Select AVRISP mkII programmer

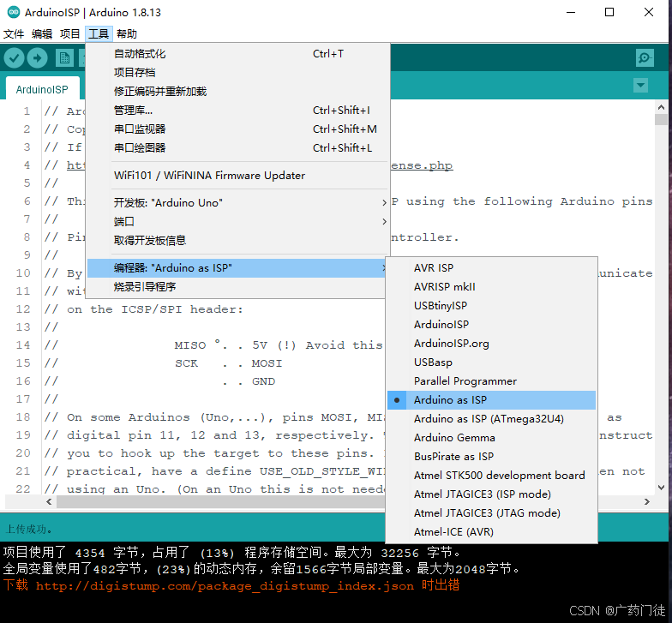coord(492,286)
